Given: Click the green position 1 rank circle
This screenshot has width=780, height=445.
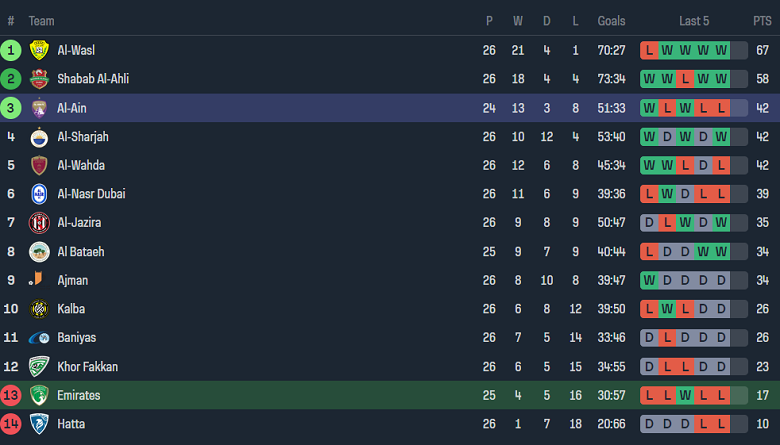Looking at the screenshot, I should [x=11, y=50].
